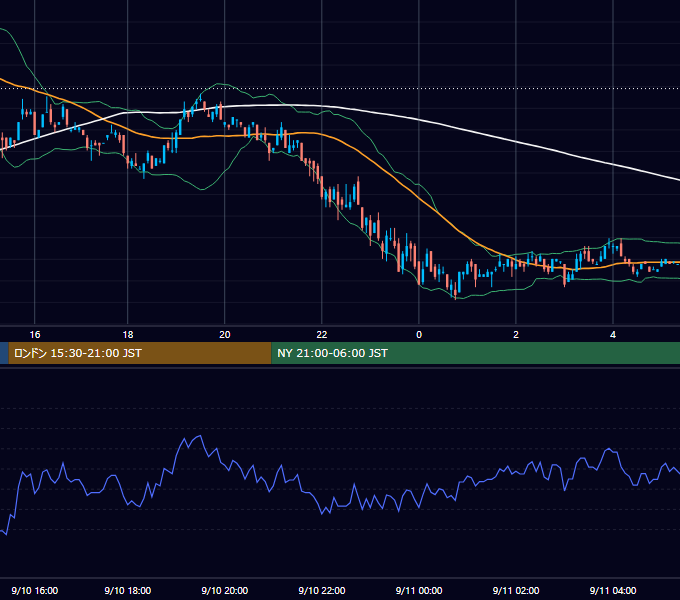Click the 18 hour label on the upper axis

[x=128, y=335]
